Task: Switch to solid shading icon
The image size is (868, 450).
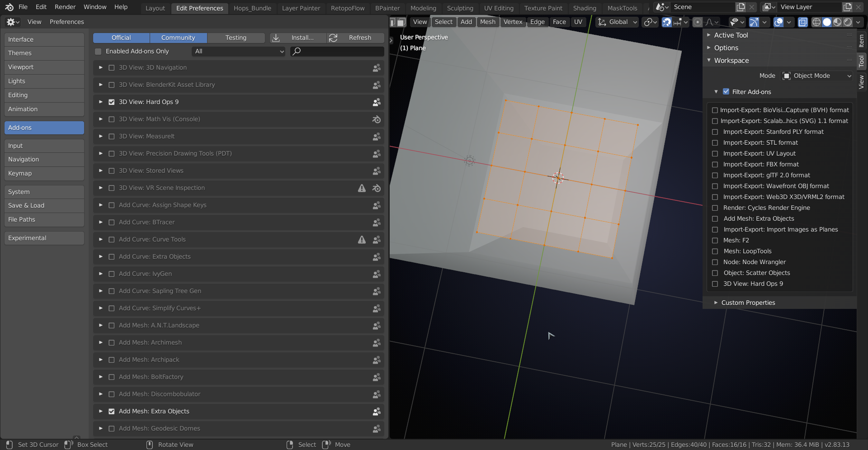Action: point(827,22)
